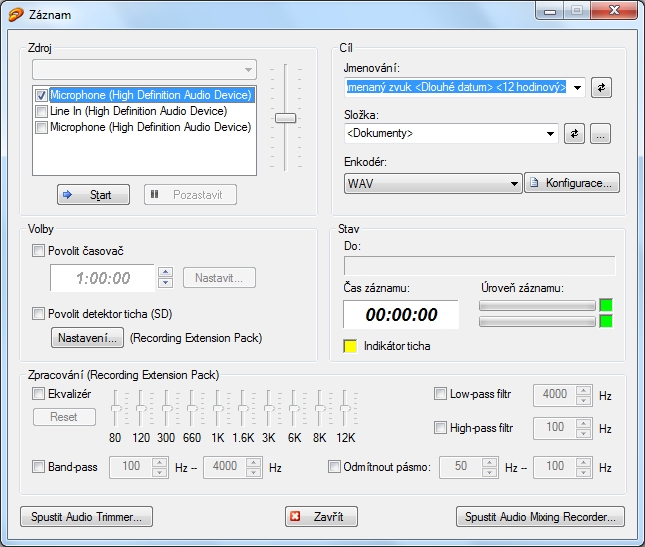Enable the Low-pass filtr checkbox
The width and height of the screenshot is (645, 547).
point(440,394)
